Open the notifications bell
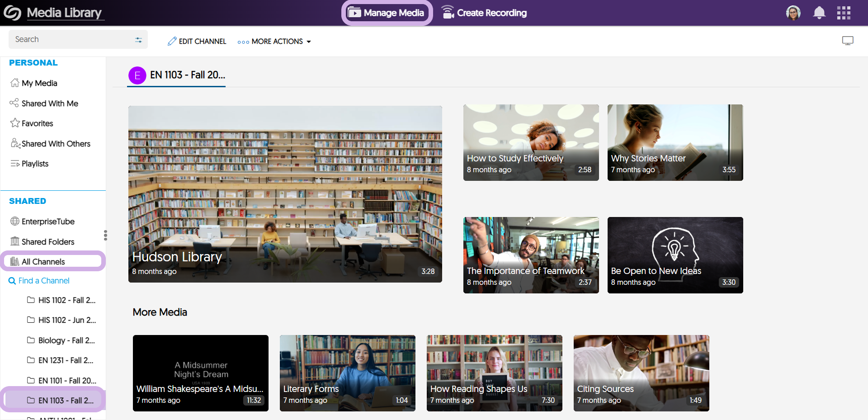 (819, 13)
